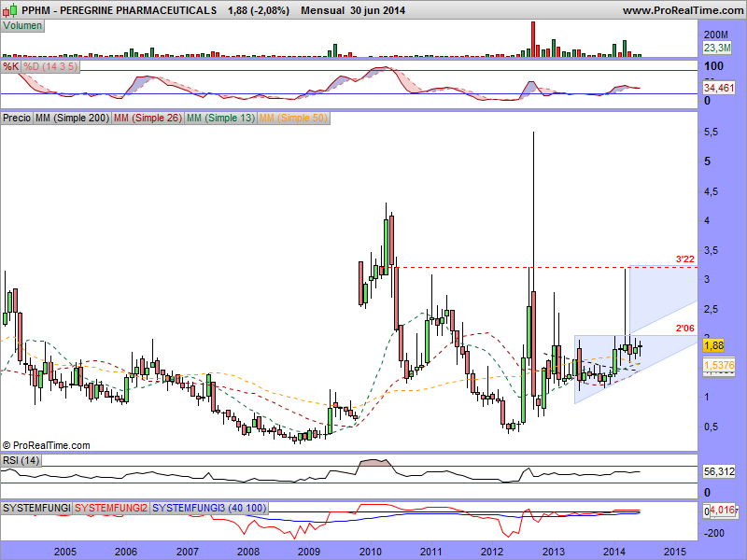The width and height of the screenshot is (747, 560).
Task: Select the MM (Simple 26) label
Action: point(148,118)
